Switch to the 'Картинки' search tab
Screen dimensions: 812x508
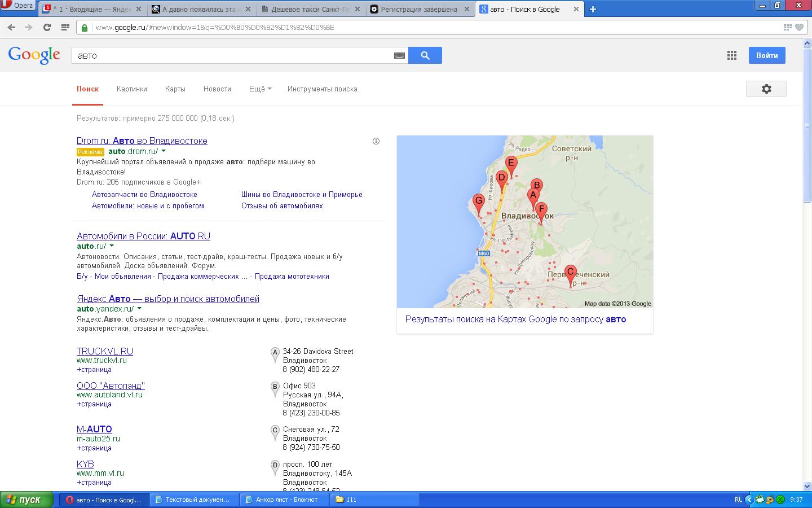point(131,89)
